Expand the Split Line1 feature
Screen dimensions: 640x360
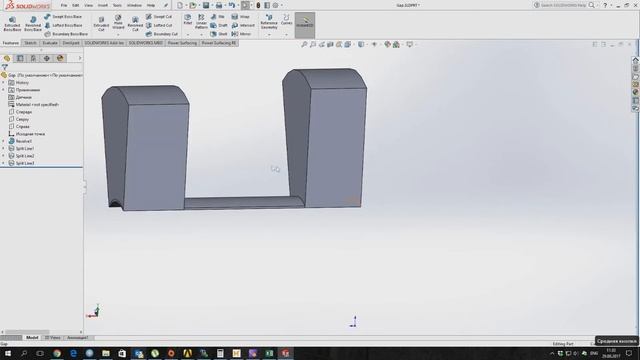(x=4, y=149)
